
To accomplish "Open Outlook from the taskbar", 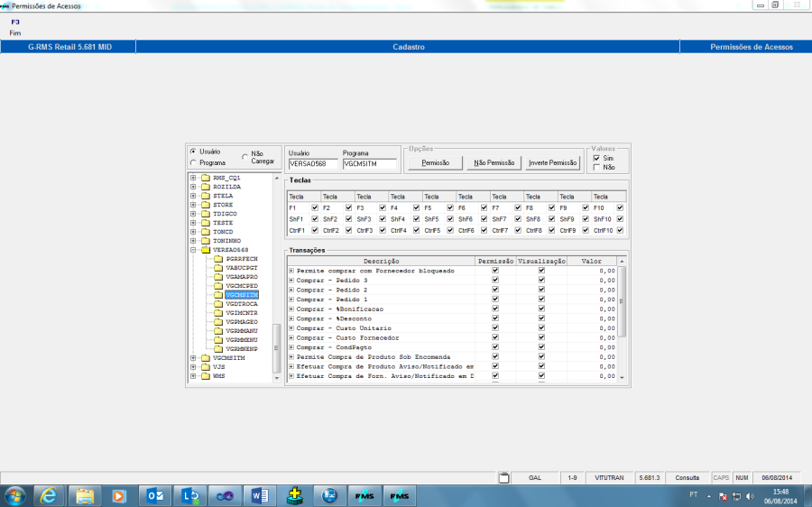I will tap(154, 496).
